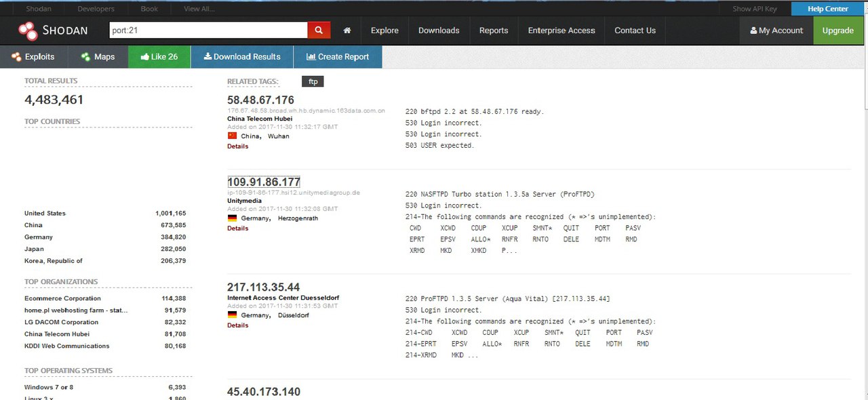Viewport: 868px width, 400px height.
Task: Filter by country China in sidebar
Action: pyautogui.click(x=33, y=225)
